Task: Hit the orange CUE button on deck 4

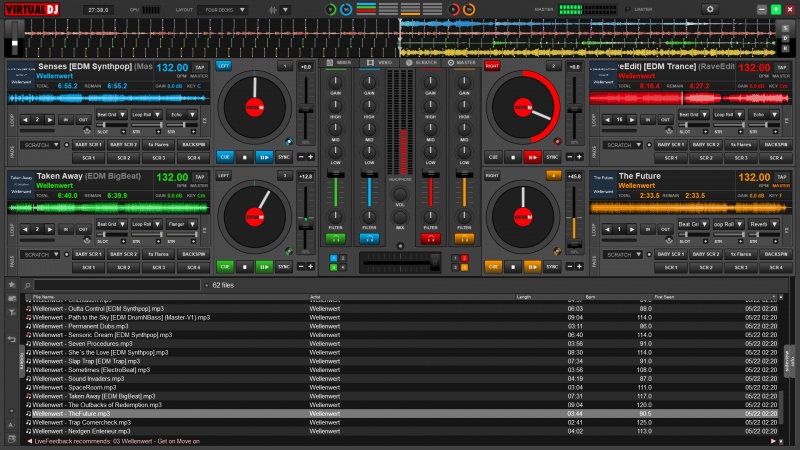Action: 493,266
